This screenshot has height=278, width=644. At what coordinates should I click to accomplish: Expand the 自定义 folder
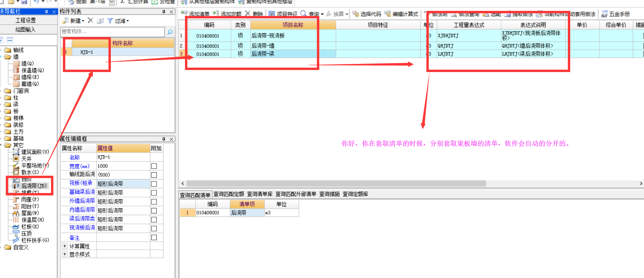(x=1, y=247)
